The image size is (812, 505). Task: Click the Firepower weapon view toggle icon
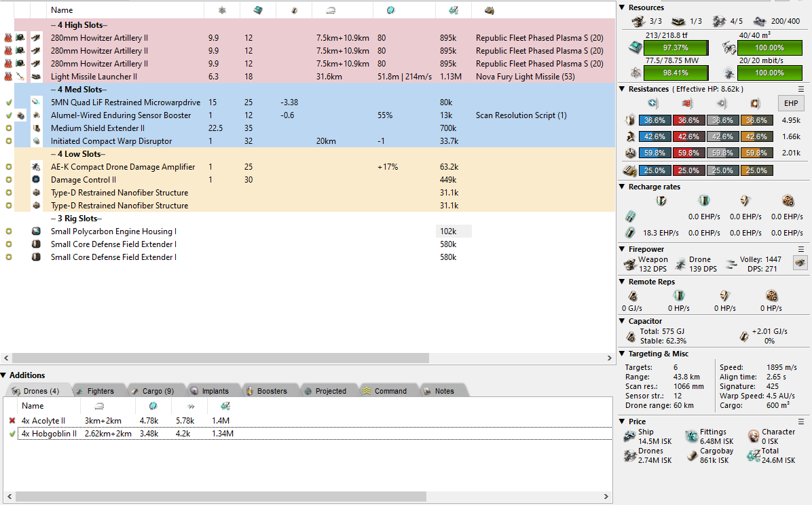[800, 263]
